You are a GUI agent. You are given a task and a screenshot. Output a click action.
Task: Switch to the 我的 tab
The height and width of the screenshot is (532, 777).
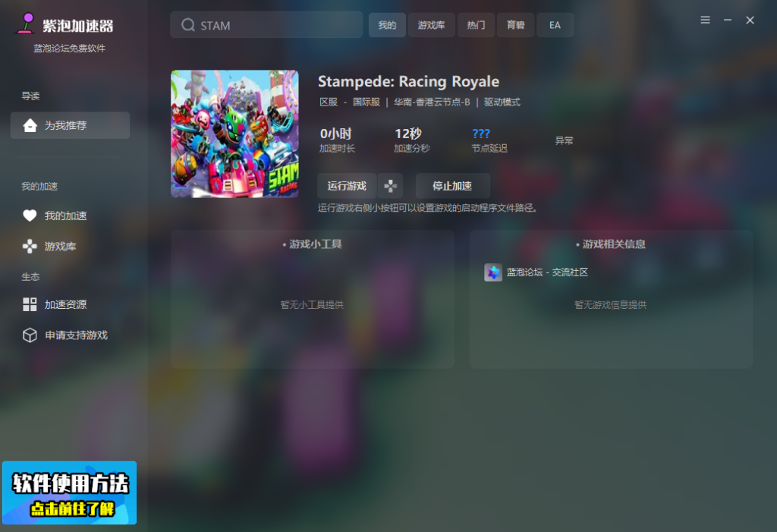(x=387, y=25)
